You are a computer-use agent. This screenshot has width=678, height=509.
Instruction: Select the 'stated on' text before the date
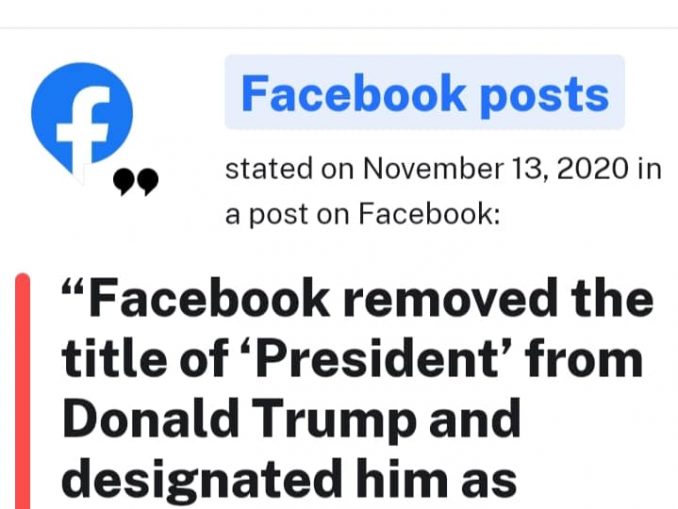(289, 169)
